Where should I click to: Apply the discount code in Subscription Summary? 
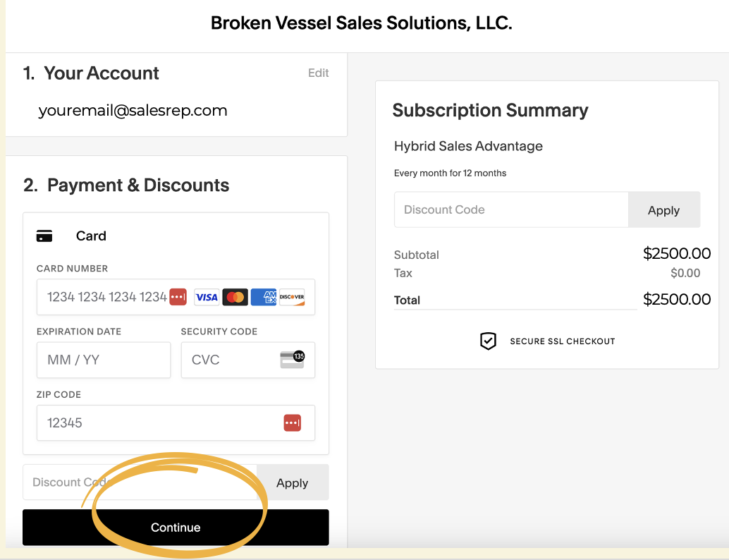[664, 209]
